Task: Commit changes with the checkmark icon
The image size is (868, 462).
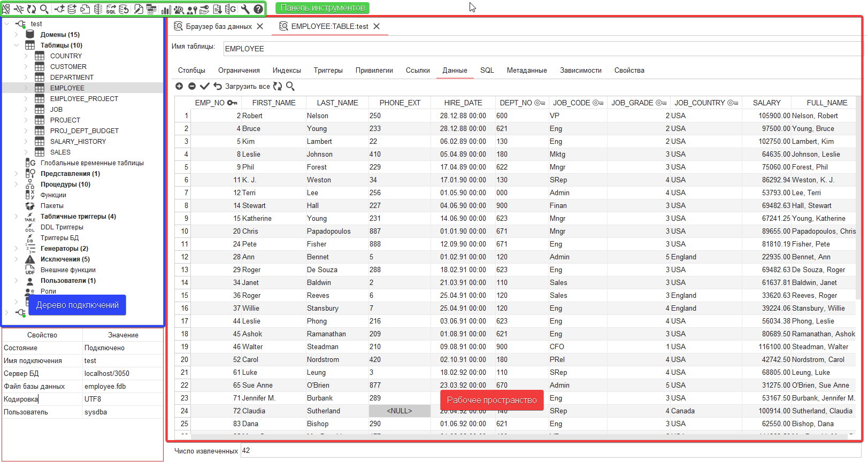Action: point(205,86)
